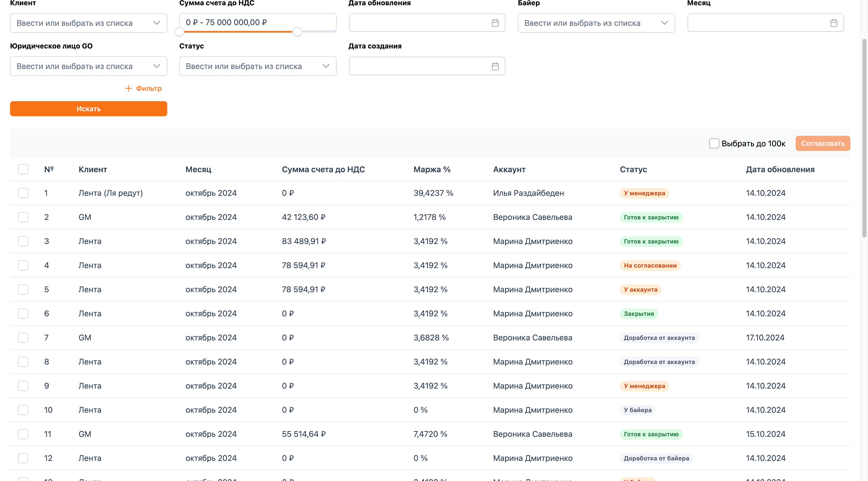Click У аккаунта status badge
868x481 pixels.
(640, 290)
